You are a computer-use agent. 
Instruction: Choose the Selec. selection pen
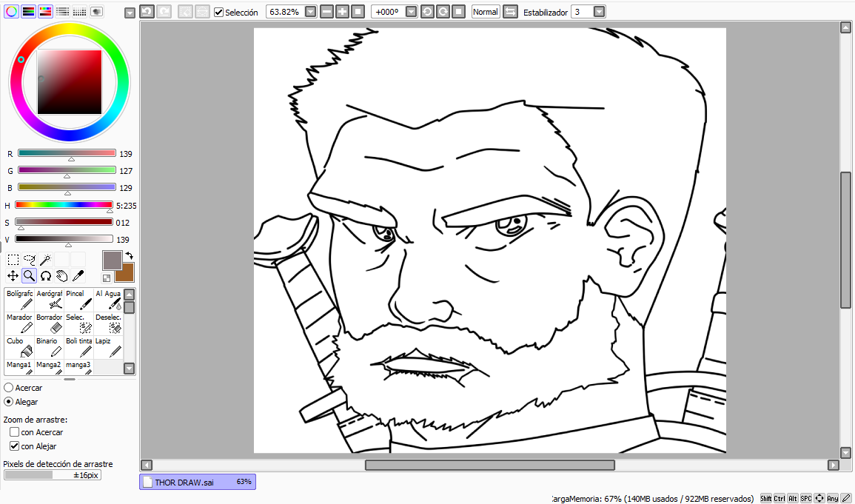[78, 323]
